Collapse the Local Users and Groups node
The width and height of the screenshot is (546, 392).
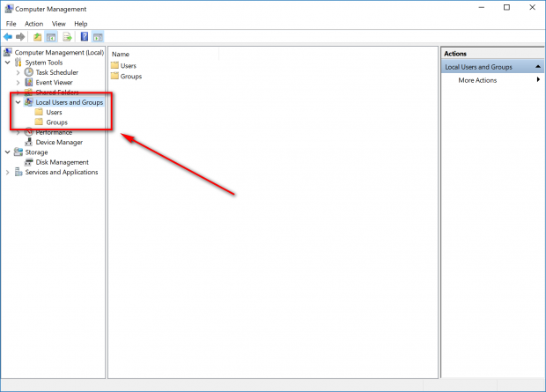18,102
